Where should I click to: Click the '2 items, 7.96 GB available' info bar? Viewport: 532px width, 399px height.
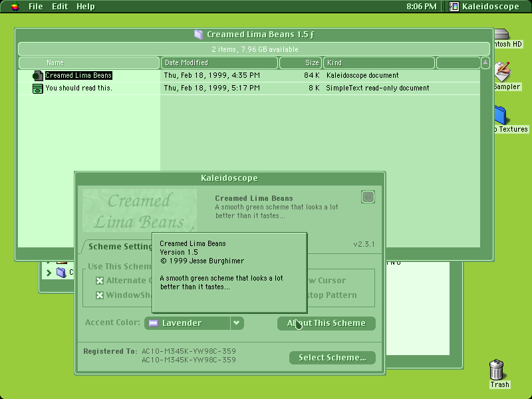254,49
